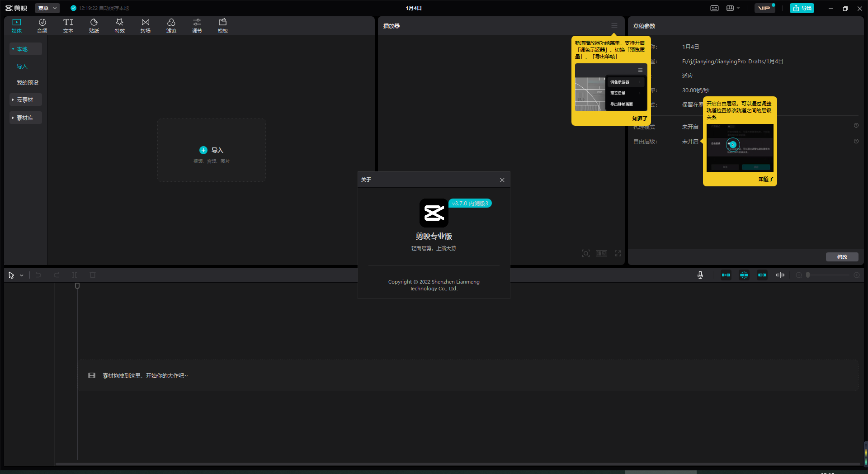868x474 pixels.
Task: Start voice recording with microphone icon
Action: [x=700, y=275]
